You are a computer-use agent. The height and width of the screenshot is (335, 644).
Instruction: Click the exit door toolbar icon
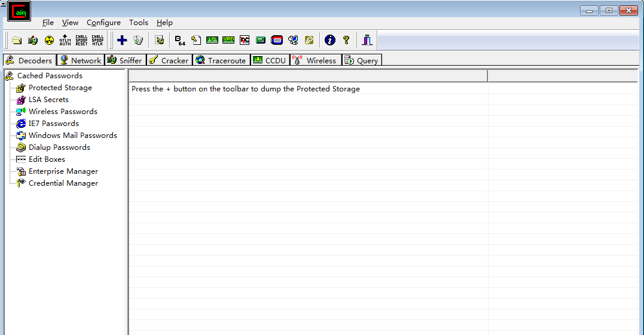[367, 40]
